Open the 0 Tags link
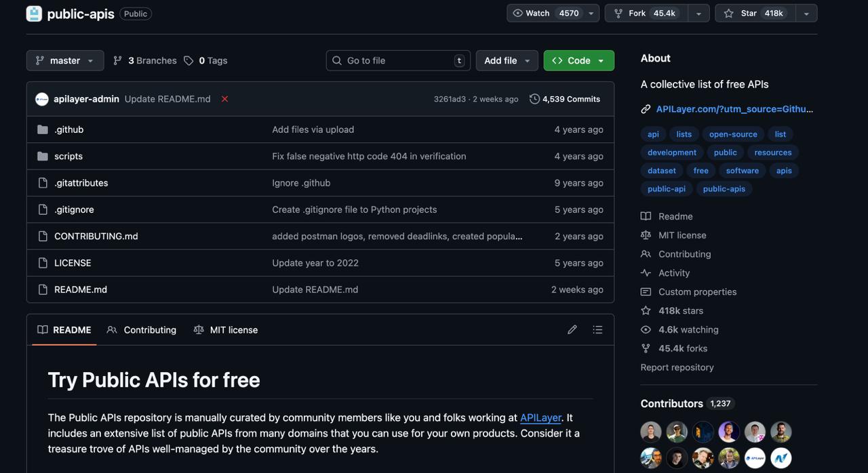Viewport: 868px width, 473px height. click(x=205, y=60)
